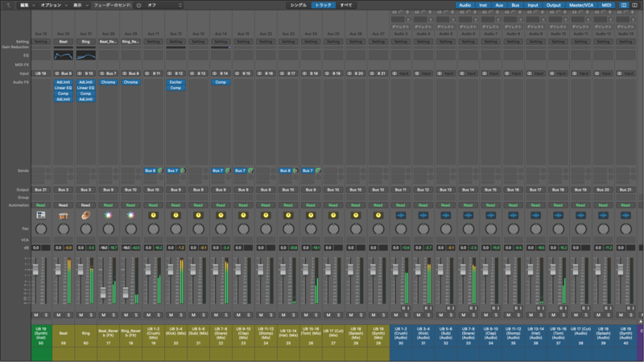Click the waveform icon on UB 1-2 (Crush) Audio

[x=400, y=215]
